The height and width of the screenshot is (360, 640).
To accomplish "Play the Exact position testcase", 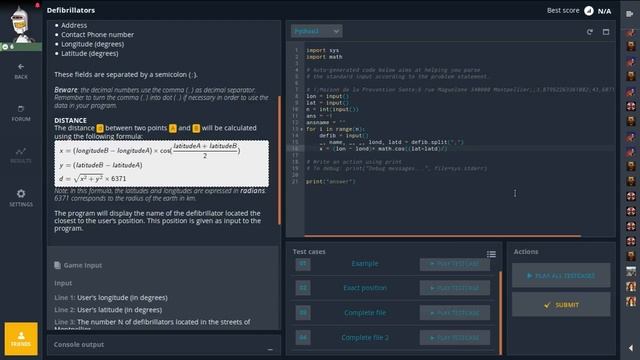I will (455, 288).
